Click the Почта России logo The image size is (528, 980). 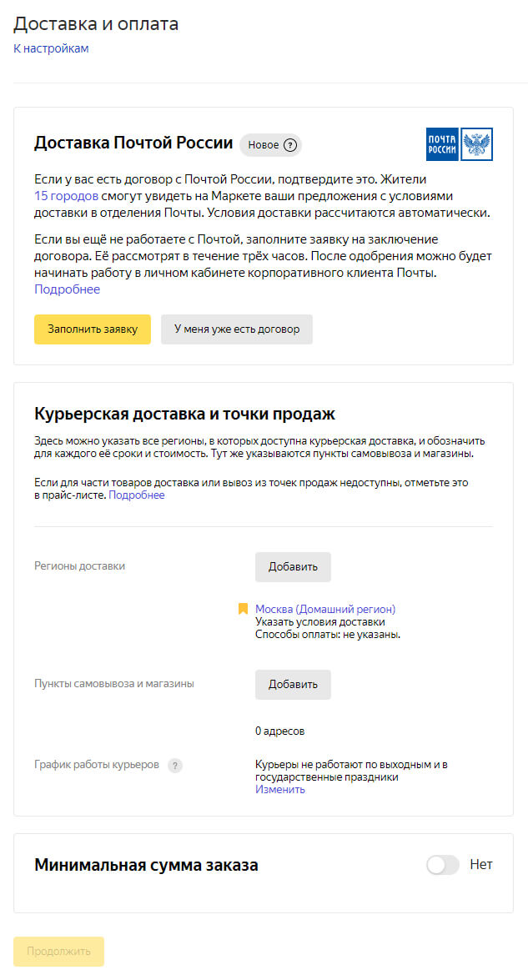pos(440,142)
